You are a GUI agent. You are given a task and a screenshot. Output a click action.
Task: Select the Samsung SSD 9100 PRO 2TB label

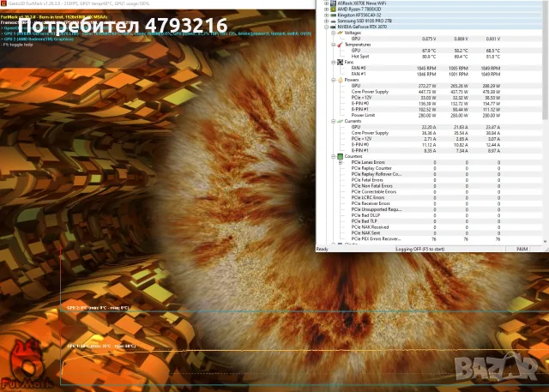(365, 21)
